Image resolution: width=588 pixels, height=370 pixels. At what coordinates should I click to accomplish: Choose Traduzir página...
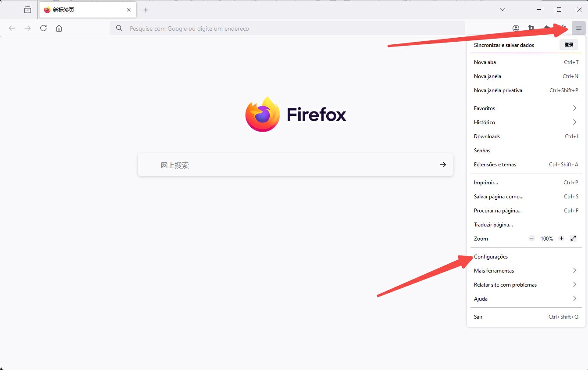[526, 224]
